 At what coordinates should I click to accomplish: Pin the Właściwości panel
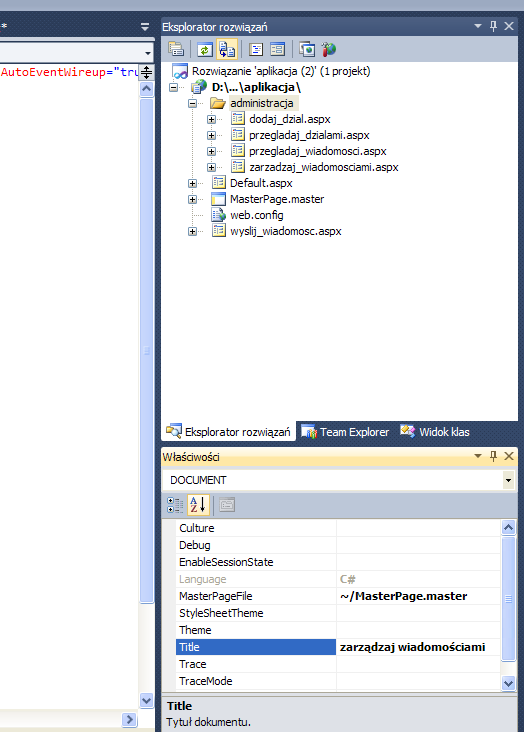click(x=493, y=456)
